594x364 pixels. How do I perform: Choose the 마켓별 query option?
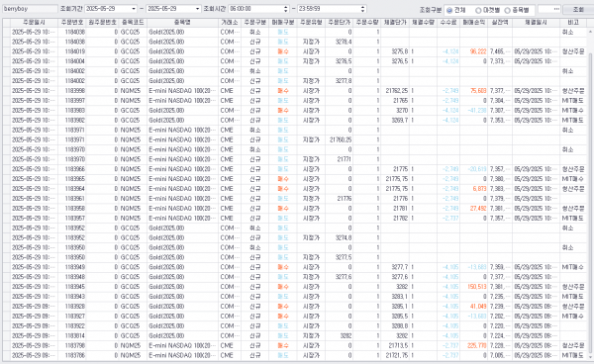coord(488,10)
